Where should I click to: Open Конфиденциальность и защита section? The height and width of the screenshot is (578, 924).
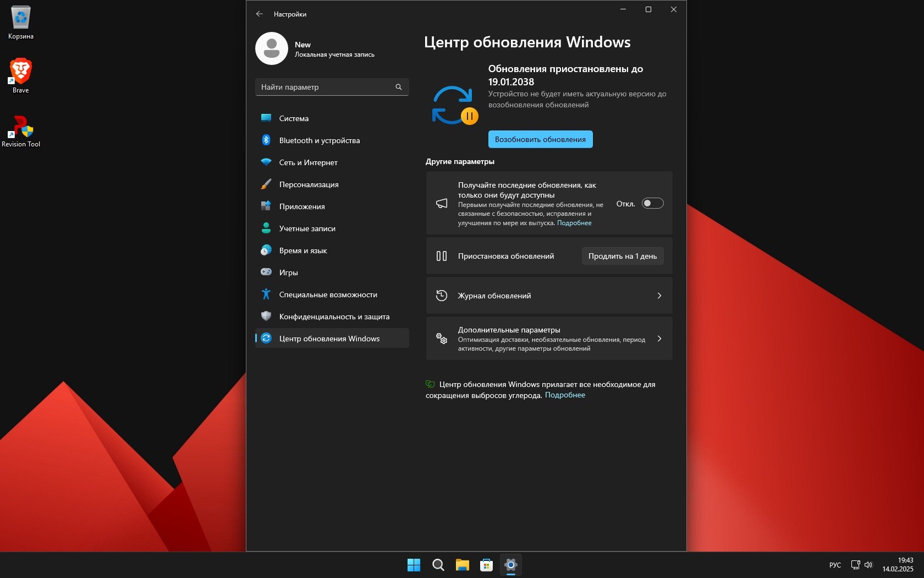click(x=332, y=316)
